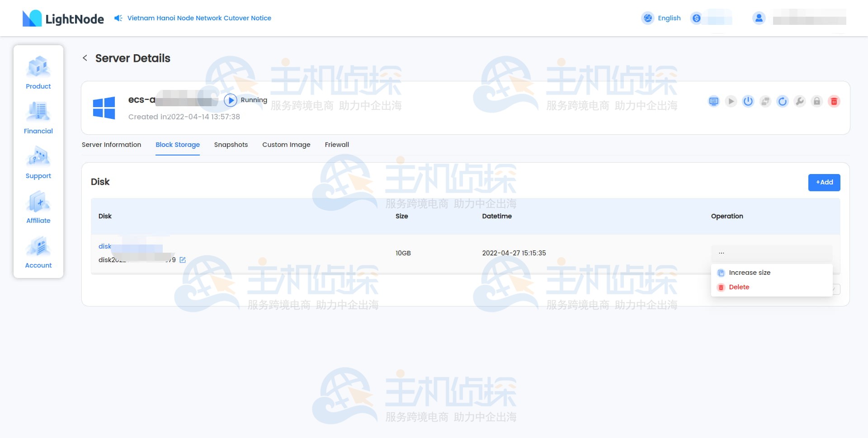
Task: Click the start server play icon
Action: [x=731, y=101]
